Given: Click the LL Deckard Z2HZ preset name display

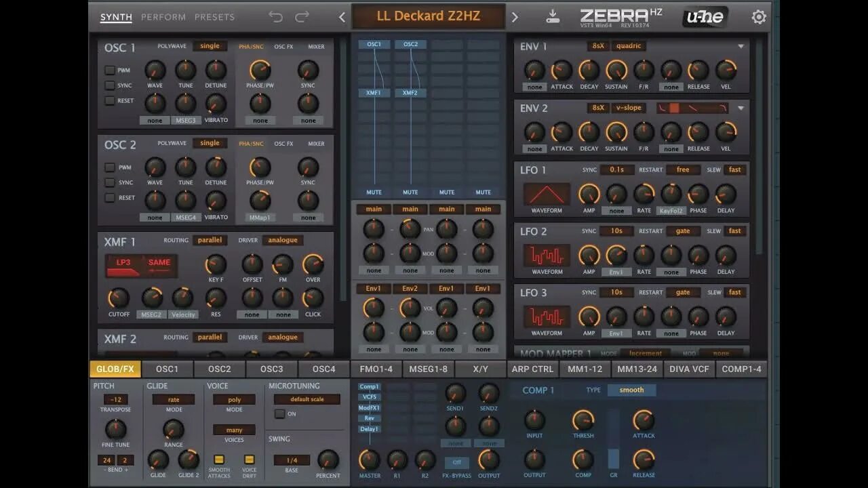Looking at the screenshot, I should 429,16.
